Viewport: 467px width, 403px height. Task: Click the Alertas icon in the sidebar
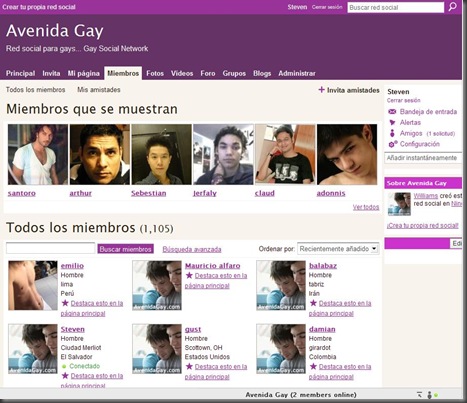pos(392,122)
